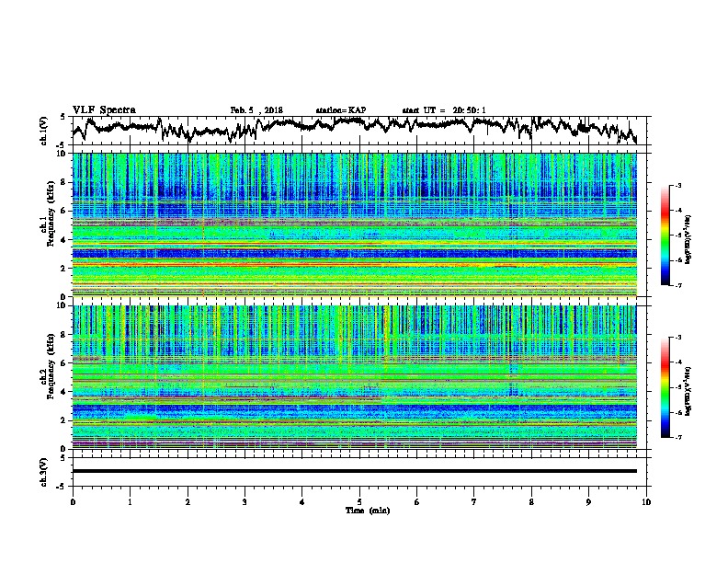Click the "-3" label on ch.2 color bar
Screen dimensions: 728x563
pyautogui.click(x=677, y=338)
